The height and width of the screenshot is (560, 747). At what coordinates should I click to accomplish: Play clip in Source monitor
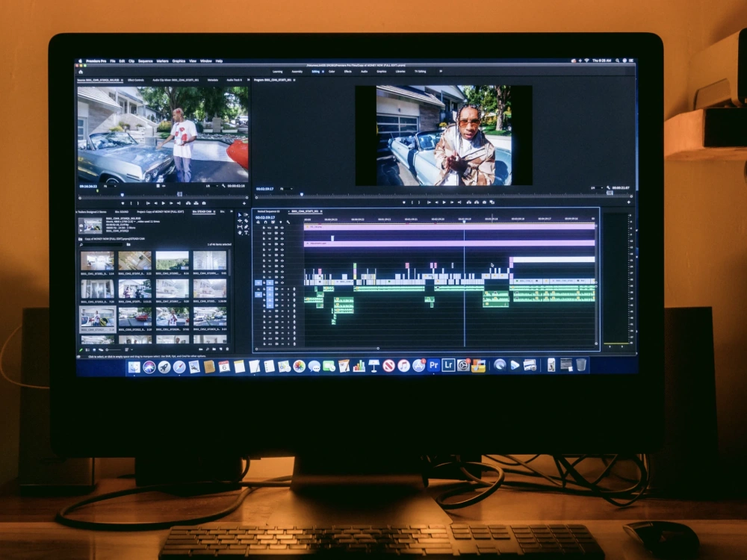tap(164, 203)
